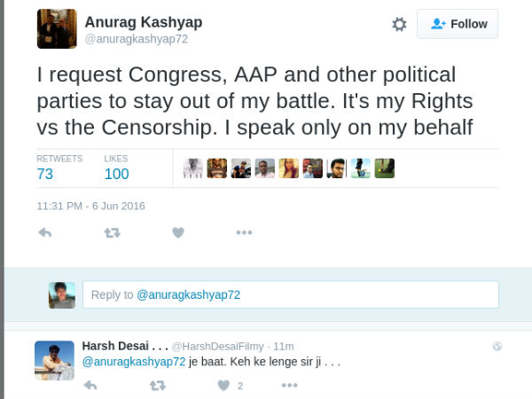
Task: Like Harsh Desai's reply tweet
Action: click(x=223, y=386)
